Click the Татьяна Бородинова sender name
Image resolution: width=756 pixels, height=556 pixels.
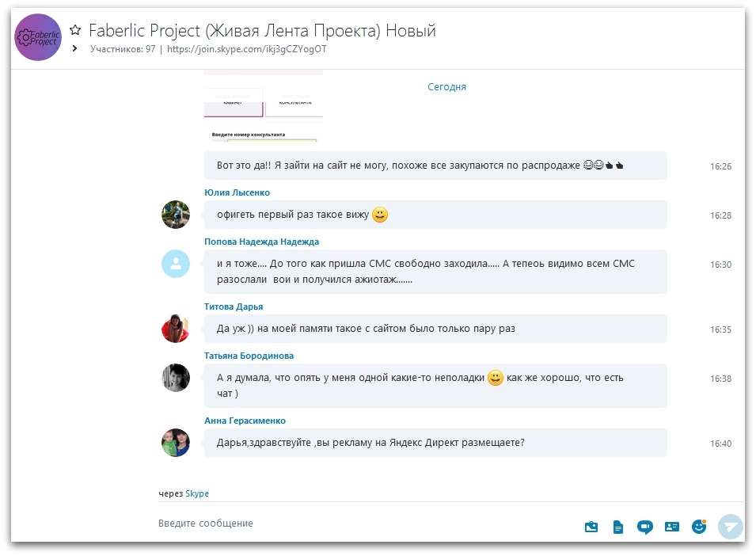point(249,356)
